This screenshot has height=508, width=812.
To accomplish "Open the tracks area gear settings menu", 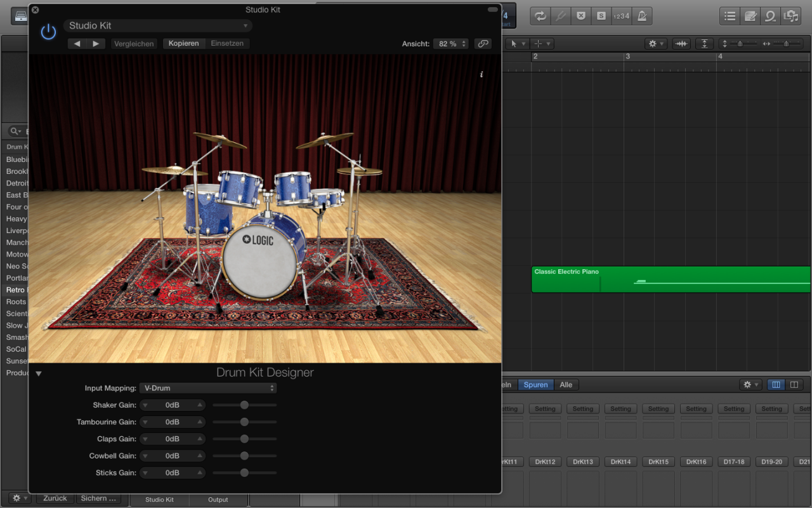I will pos(656,44).
